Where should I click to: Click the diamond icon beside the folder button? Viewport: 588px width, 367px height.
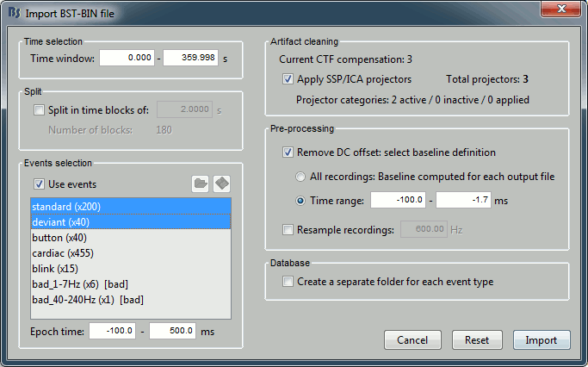(222, 184)
